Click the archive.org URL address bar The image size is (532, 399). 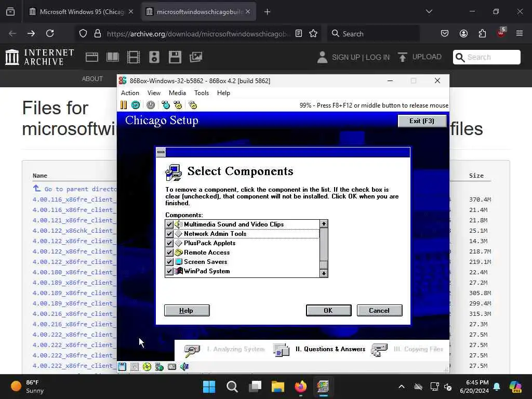point(198,34)
